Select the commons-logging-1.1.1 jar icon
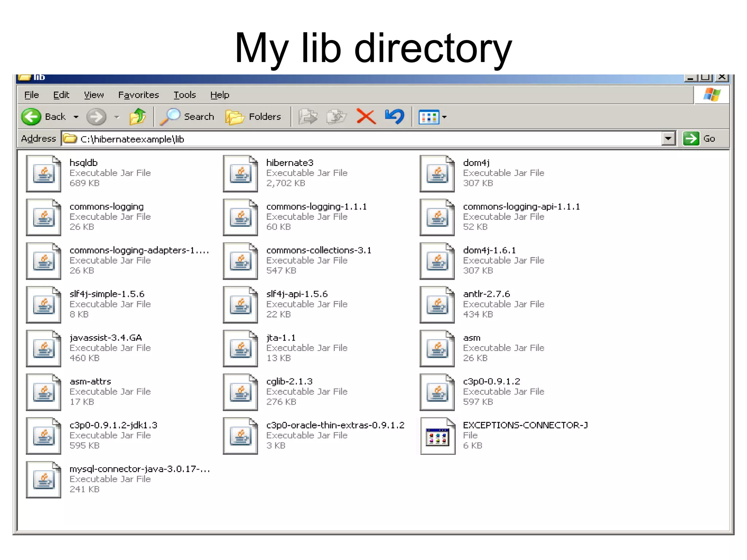This screenshot has width=747, height=560. [240, 217]
